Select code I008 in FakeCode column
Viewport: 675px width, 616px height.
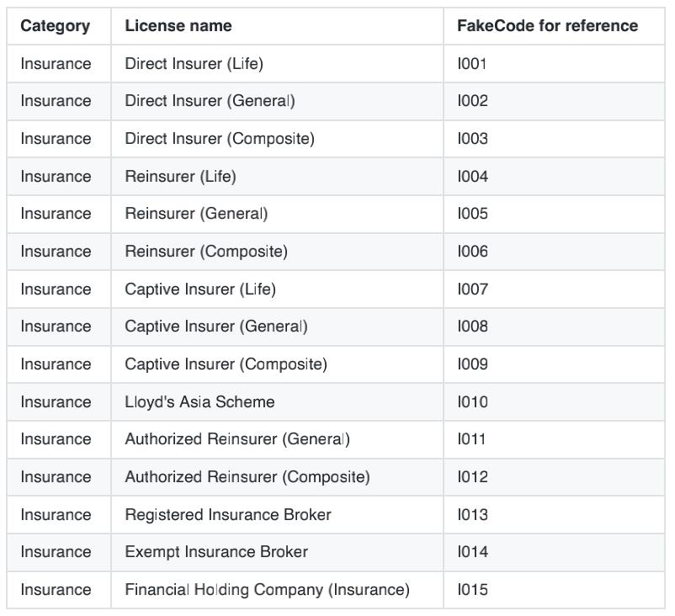pyautogui.click(x=472, y=327)
